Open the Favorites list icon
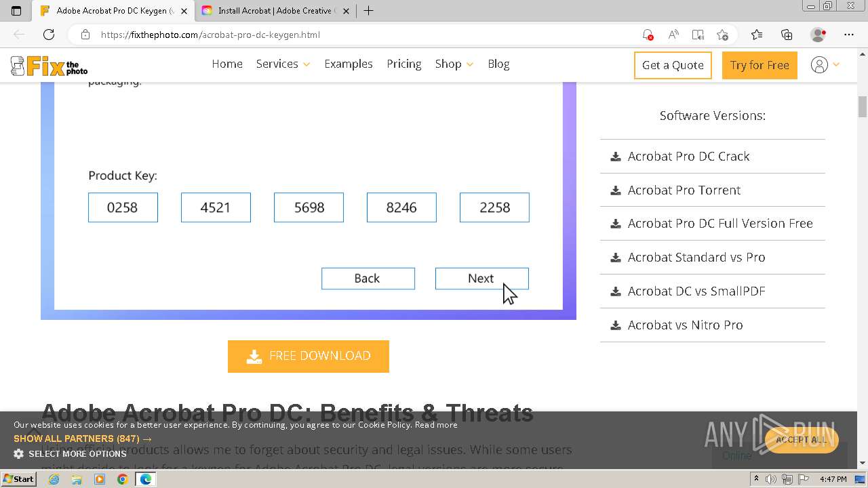Image resolution: width=868 pixels, height=488 pixels. coord(757,35)
